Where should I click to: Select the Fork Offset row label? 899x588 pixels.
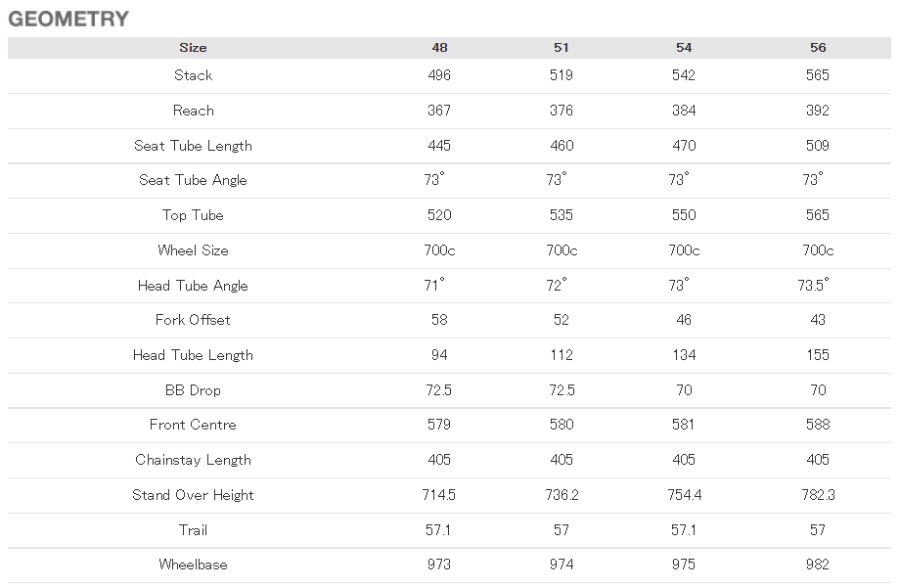point(194,320)
